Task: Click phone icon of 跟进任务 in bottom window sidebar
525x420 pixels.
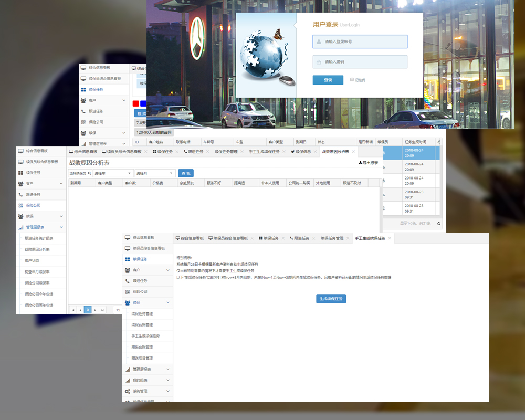Action: tap(128, 281)
